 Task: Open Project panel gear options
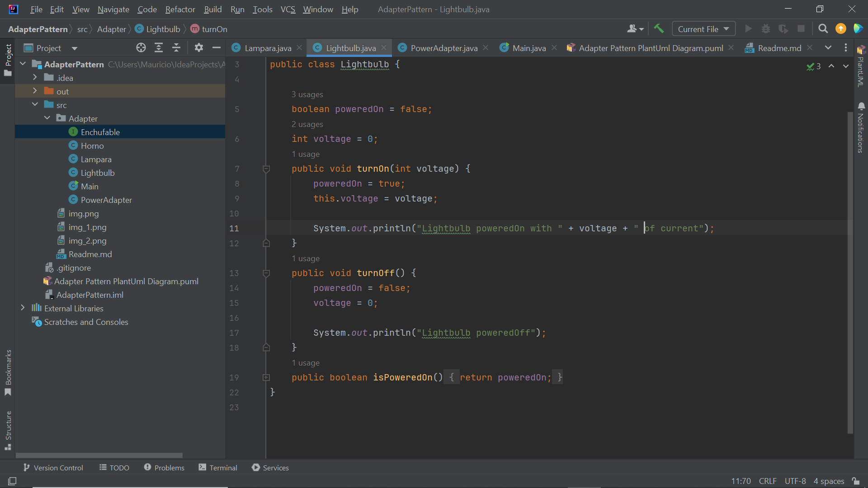point(198,48)
